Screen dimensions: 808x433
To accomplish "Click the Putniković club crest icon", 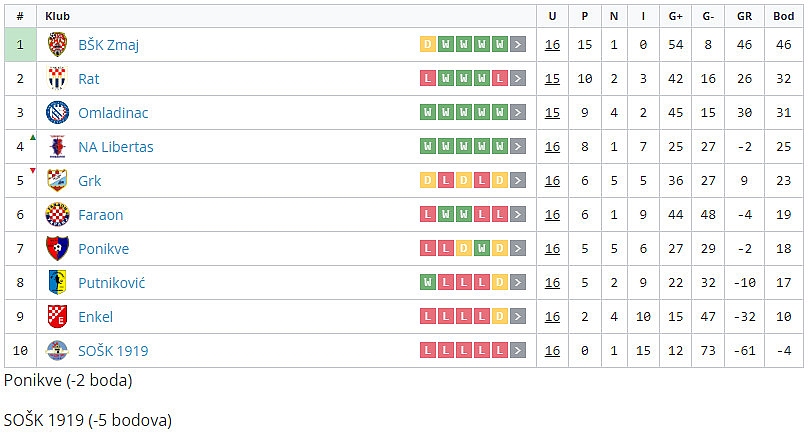I will point(57,282).
